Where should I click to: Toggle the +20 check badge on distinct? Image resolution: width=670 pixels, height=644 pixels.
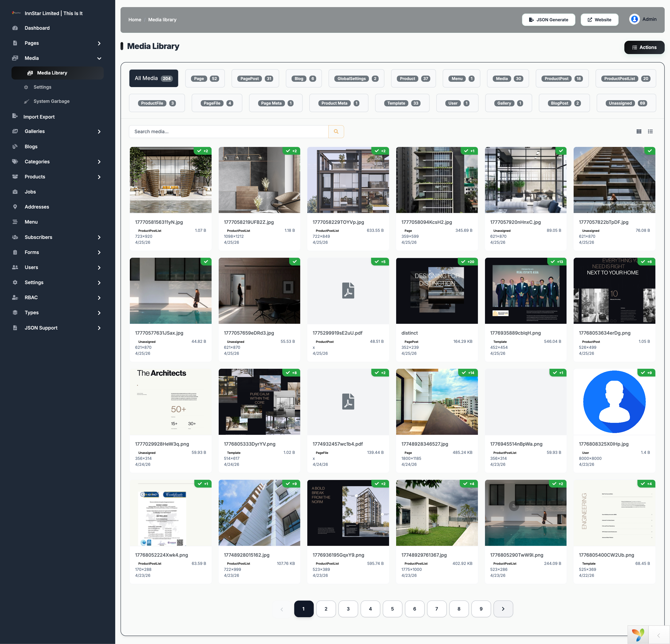pyautogui.click(x=467, y=262)
